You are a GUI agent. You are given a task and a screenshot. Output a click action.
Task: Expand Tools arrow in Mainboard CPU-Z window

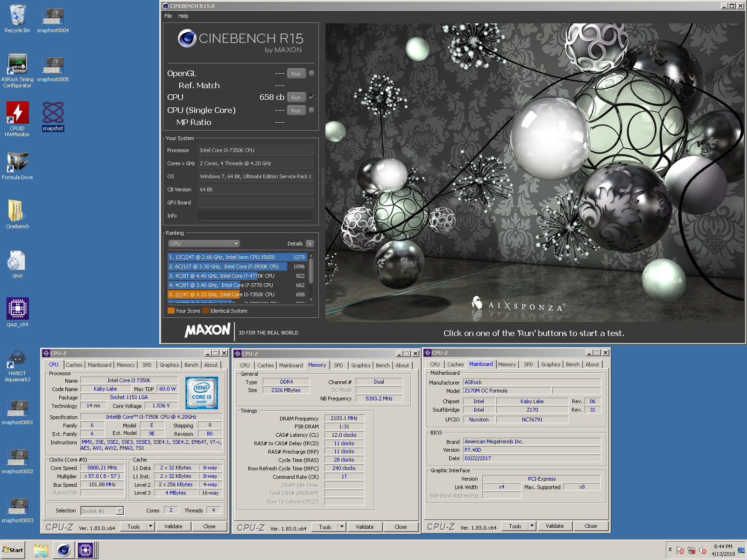[532, 526]
